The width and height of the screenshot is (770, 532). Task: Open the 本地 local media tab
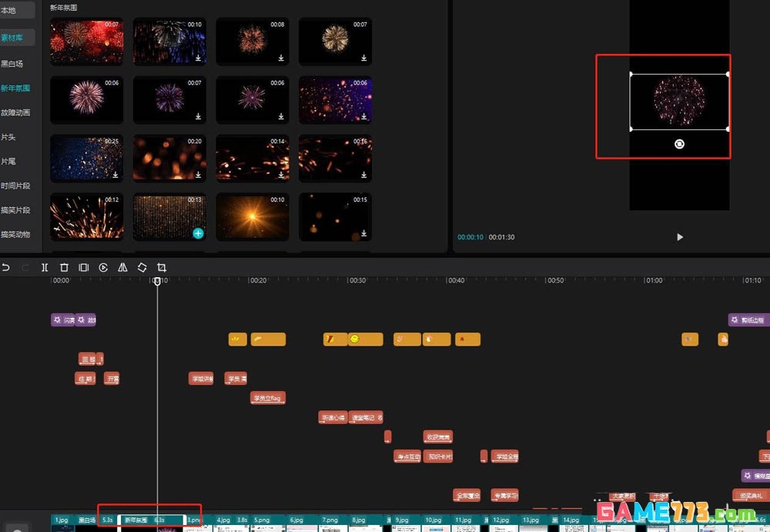pos(8,11)
